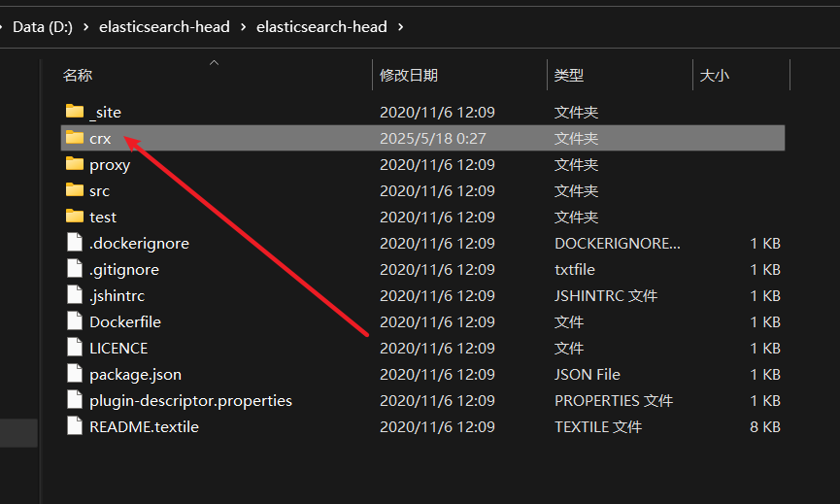Select the file name Dockerfile
Screen dimensions: 840x504
(x=125, y=321)
